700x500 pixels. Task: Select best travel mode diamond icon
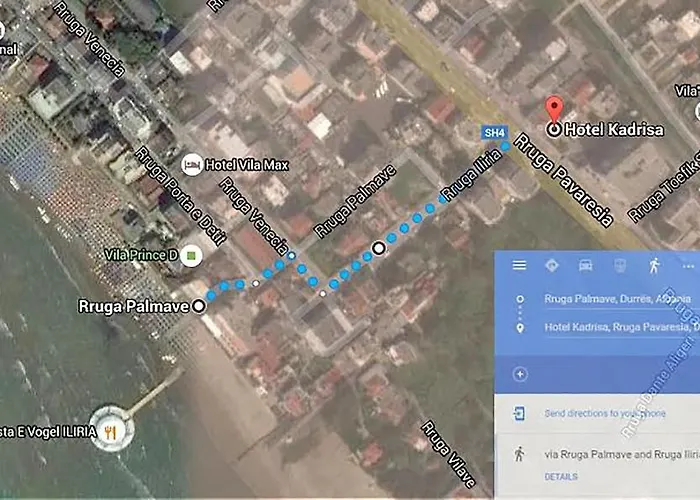pos(552,266)
